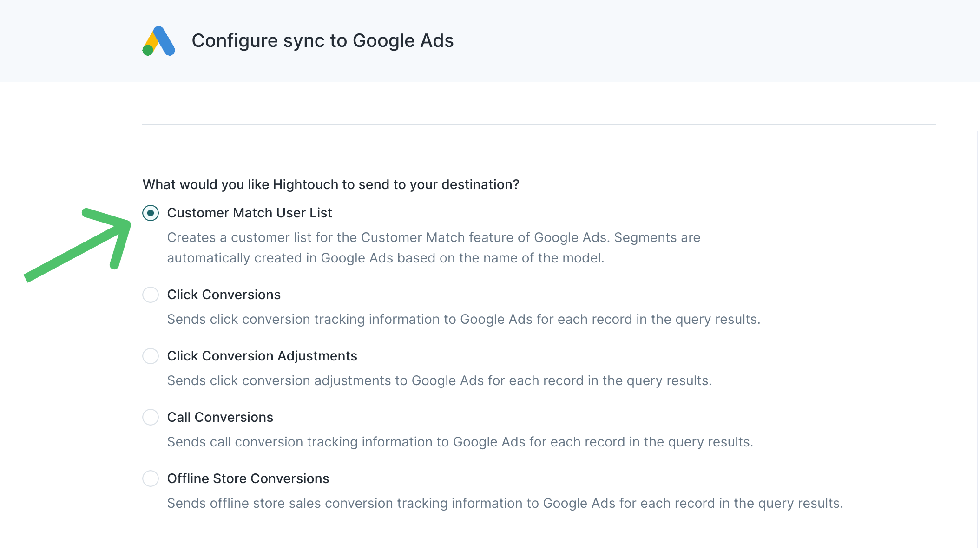Click the 'Offline Store Conversions' label text
Screen dimensions: 980x557
click(x=248, y=479)
